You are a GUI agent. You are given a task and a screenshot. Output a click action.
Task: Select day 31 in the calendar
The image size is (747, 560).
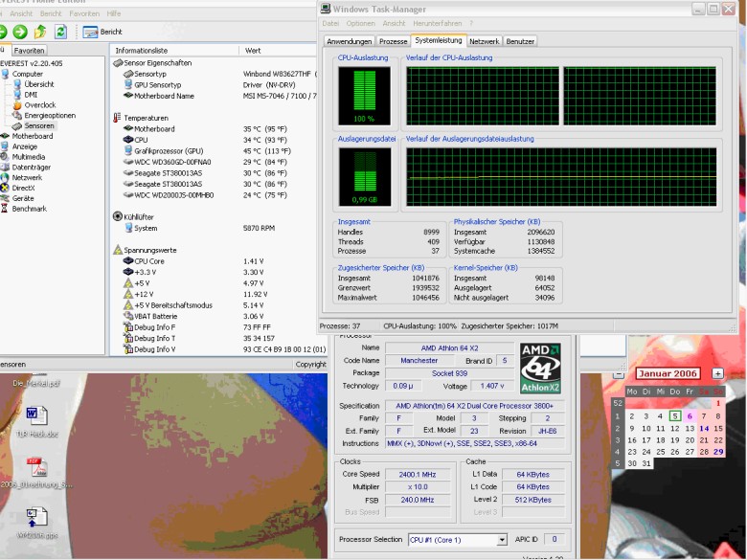[x=646, y=463]
